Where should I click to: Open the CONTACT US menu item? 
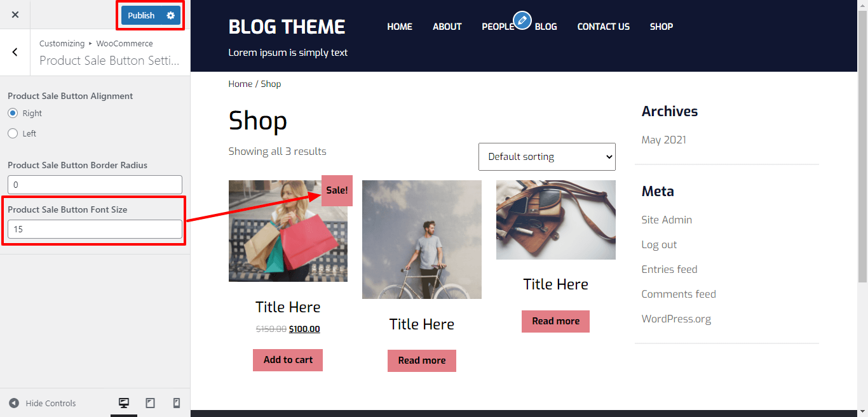(x=604, y=27)
